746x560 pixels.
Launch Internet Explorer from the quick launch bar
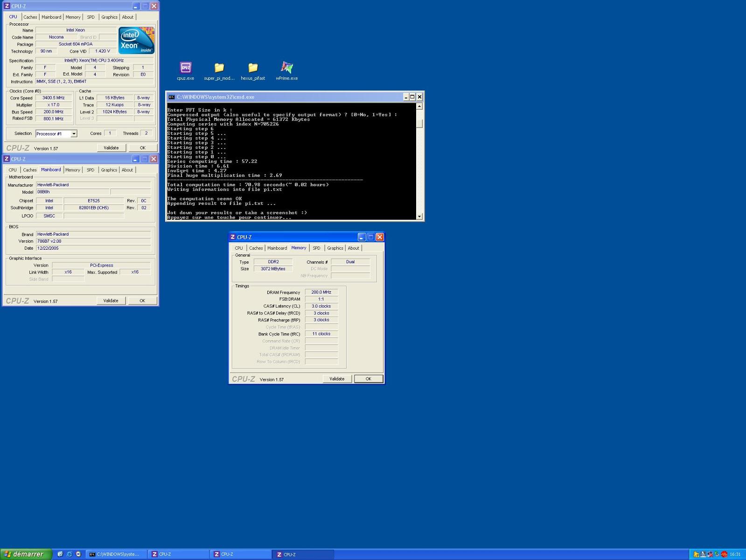coord(69,554)
